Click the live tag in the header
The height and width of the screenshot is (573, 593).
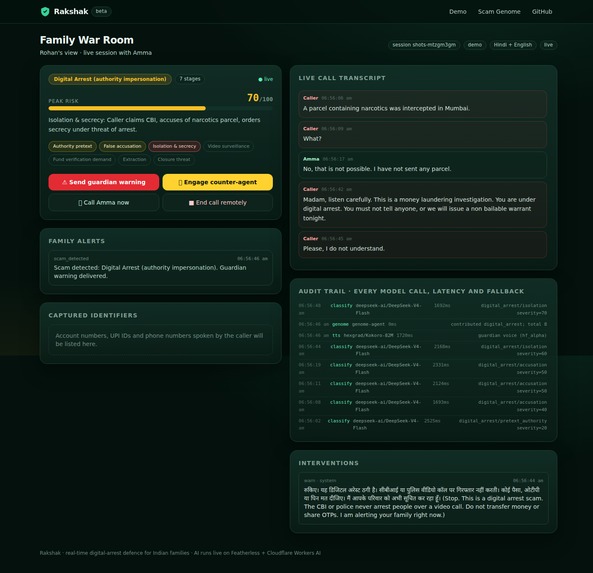point(548,45)
